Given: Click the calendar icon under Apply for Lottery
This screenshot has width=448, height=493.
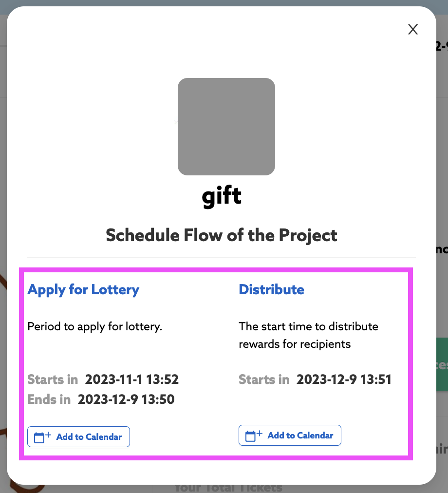Looking at the screenshot, I should (x=42, y=437).
